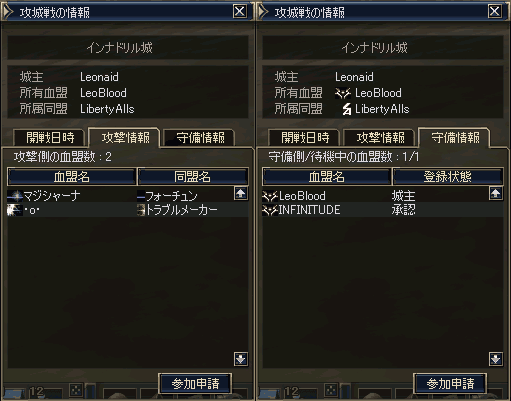Viewport: 511px width, 401px height.
Task: Click the トラブルメーカー alliance crest icon
Action: tap(141, 210)
